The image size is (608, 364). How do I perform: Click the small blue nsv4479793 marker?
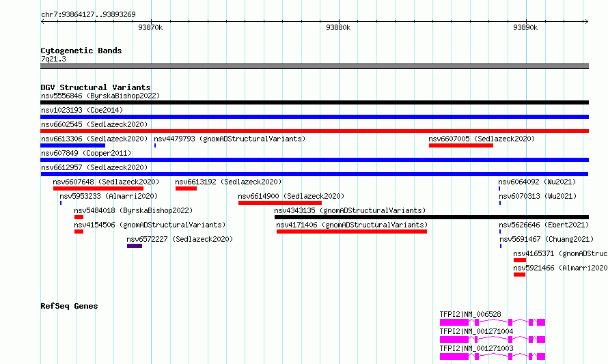pyautogui.click(x=155, y=145)
